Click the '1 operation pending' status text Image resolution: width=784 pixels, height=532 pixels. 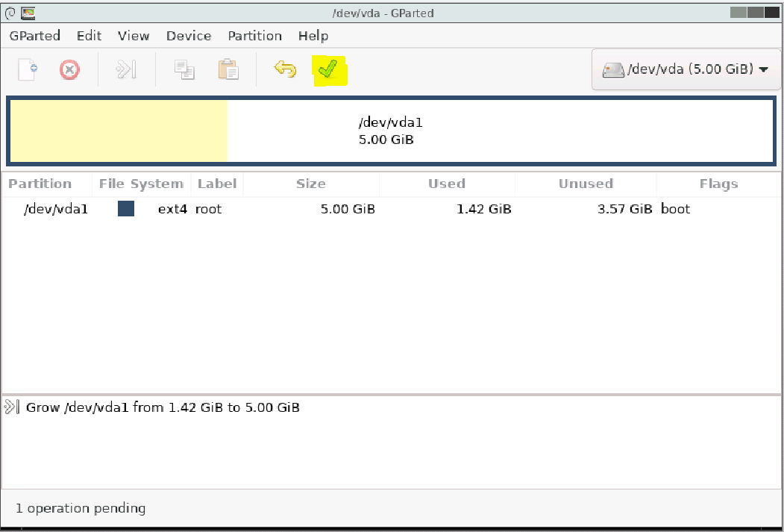81,509
